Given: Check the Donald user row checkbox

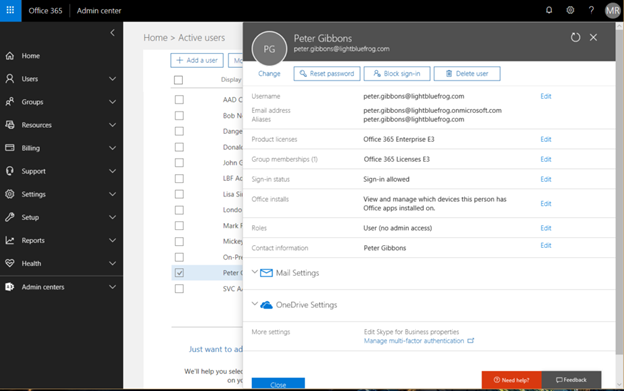Looking at the screenshot, I should 179,147.
